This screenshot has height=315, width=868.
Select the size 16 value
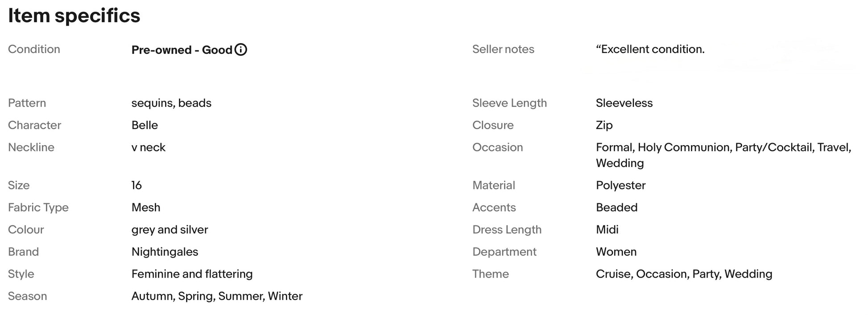point(136,185)
